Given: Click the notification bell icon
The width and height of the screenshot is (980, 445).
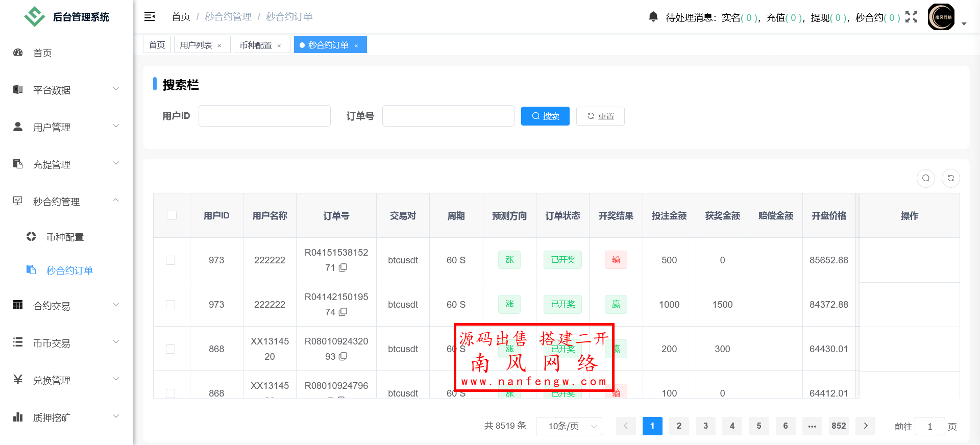Looking at the screenshot, I should point(653,17).
